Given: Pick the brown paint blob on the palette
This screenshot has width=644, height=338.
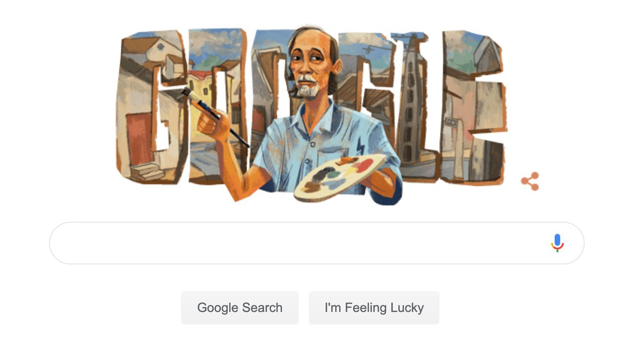Looking at the screenshot, I should [x=312, y=187].
